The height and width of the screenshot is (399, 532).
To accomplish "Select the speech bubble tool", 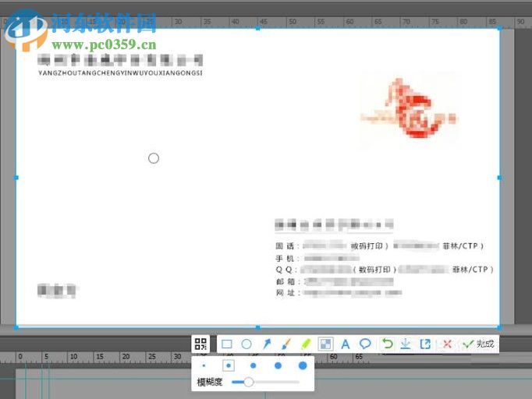I will pyautogui.click(x=365, y=344).
